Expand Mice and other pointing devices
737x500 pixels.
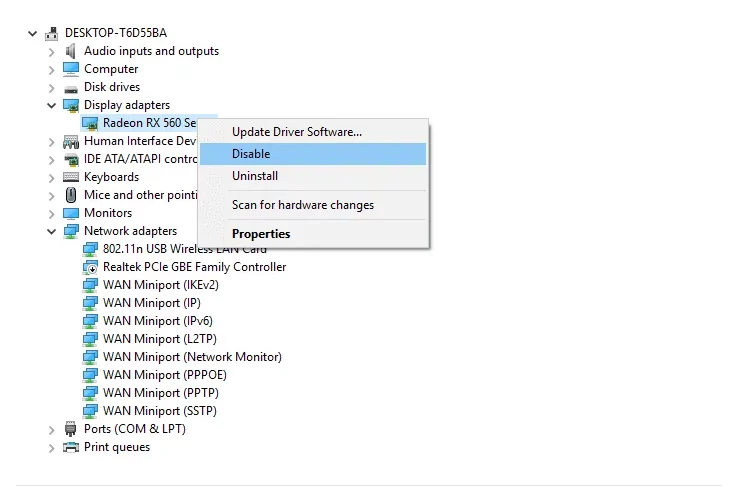click(51, 196)
